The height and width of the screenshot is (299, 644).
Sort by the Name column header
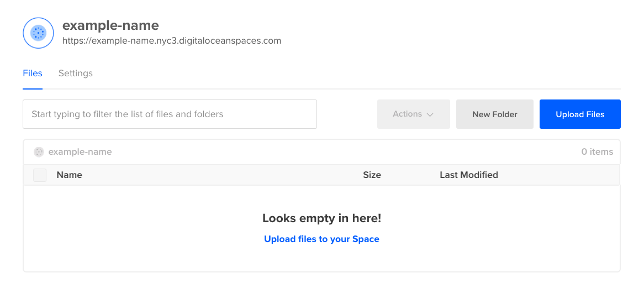(x=70, y=175)
